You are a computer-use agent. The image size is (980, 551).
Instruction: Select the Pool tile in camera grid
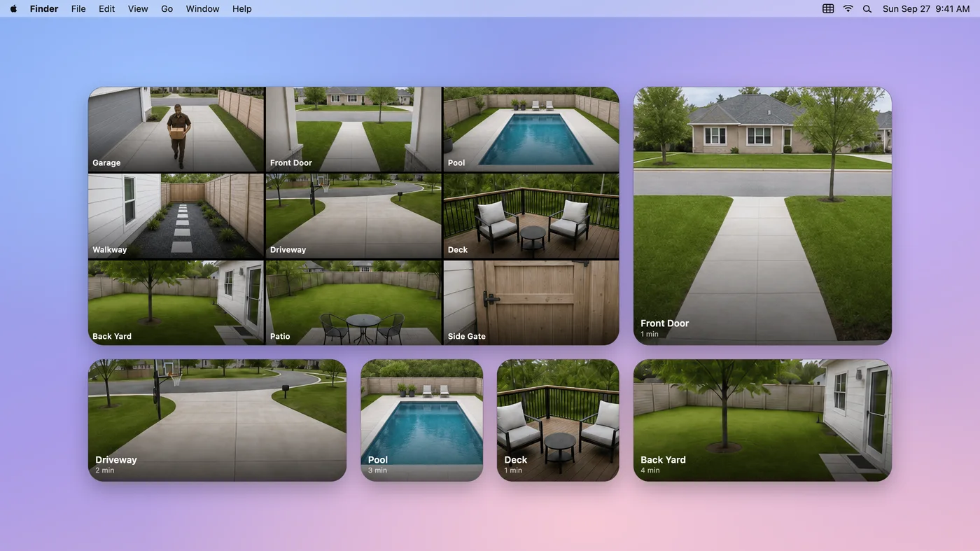pos(531,130)
